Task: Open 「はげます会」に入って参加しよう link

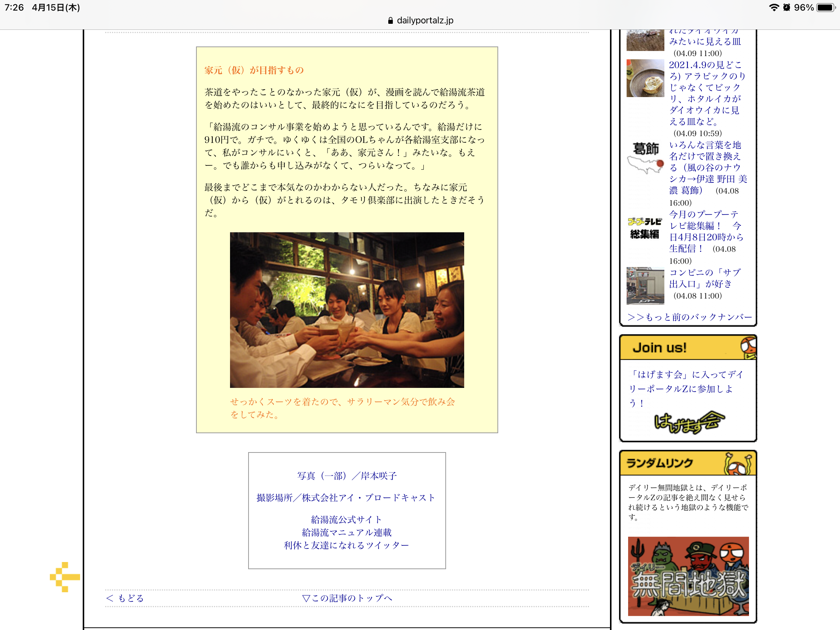Action: coord(686,389)
